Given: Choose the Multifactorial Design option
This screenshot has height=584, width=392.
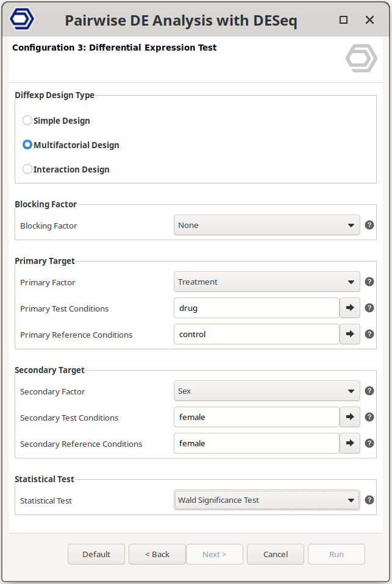Looking at the screenshot, I should click(x=27, y=145).
